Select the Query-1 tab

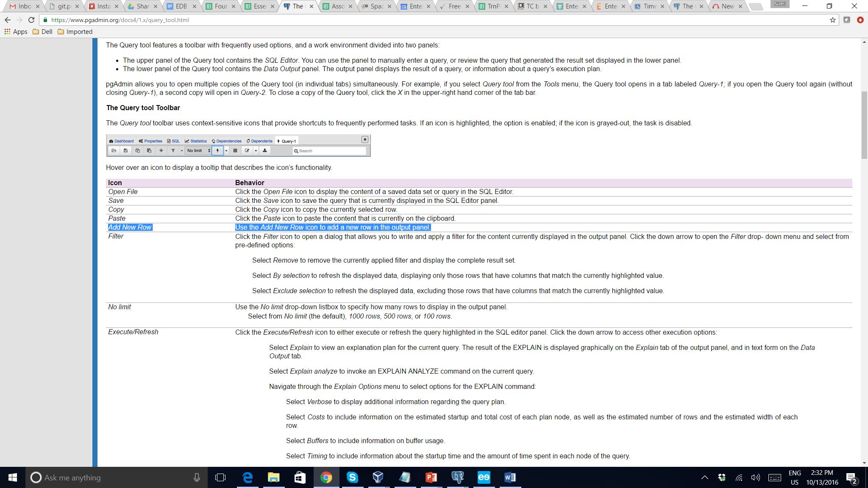(287, 141)
